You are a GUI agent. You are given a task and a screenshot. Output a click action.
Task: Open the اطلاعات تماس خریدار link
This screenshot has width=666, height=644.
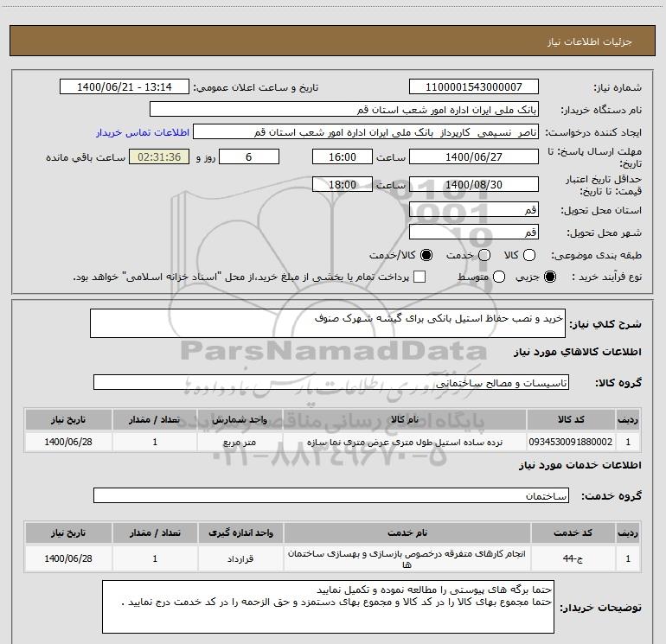[x=143, y=132]
